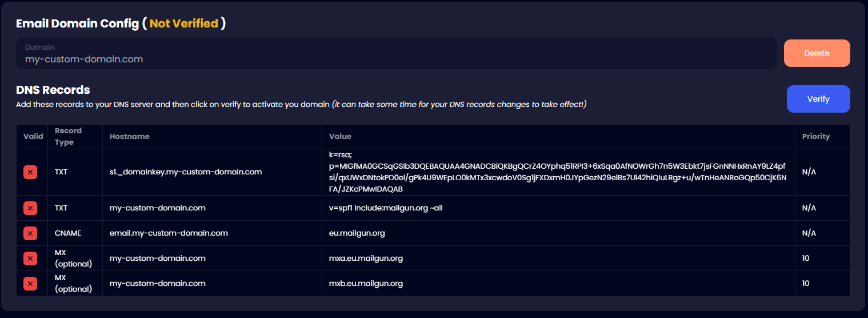Click the red X icon for the mxa MX record
Screen dimensions: 868x318
pos(30,258)
